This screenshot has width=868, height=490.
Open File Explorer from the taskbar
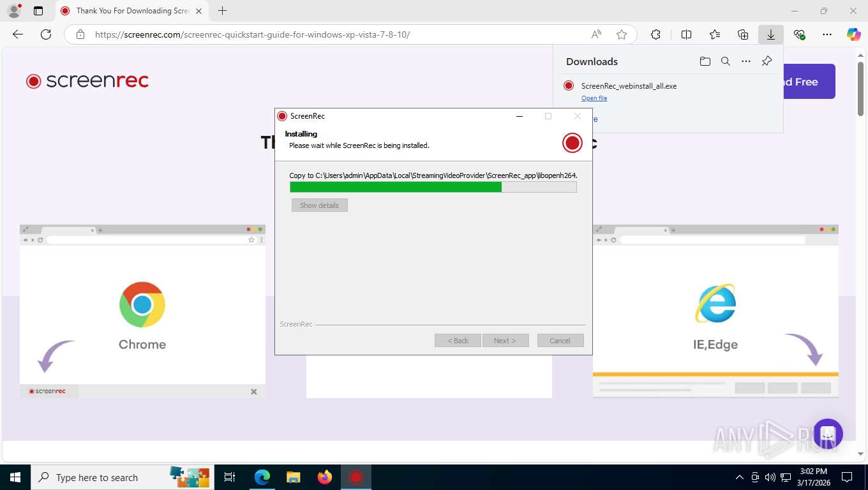click(293, 477)
